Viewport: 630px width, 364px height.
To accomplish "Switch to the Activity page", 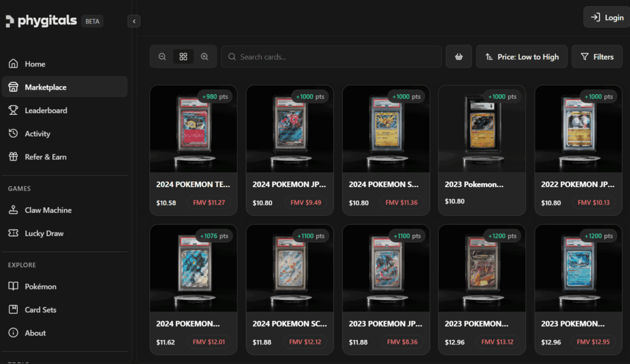I will (37, 133).
